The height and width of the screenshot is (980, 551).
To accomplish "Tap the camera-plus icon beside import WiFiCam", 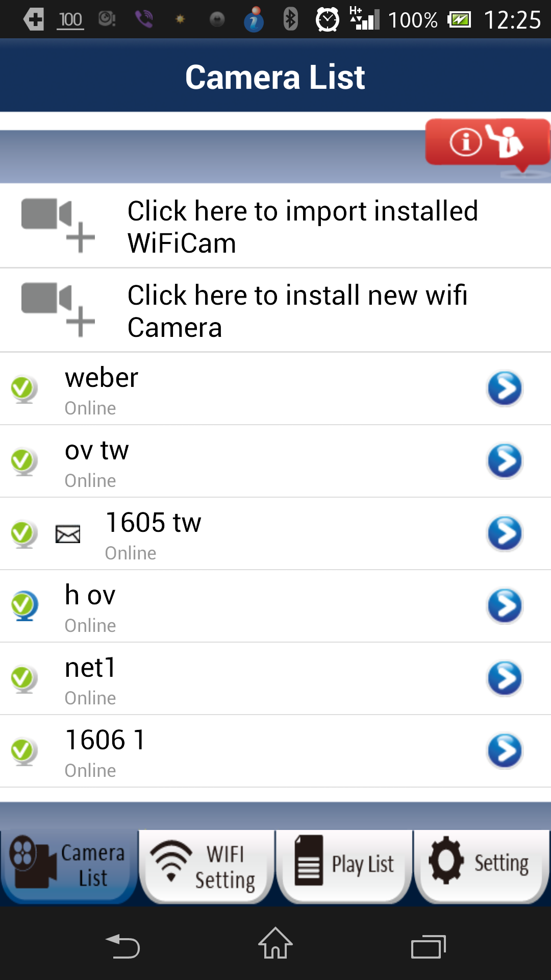I will click(x=58, y=226).
